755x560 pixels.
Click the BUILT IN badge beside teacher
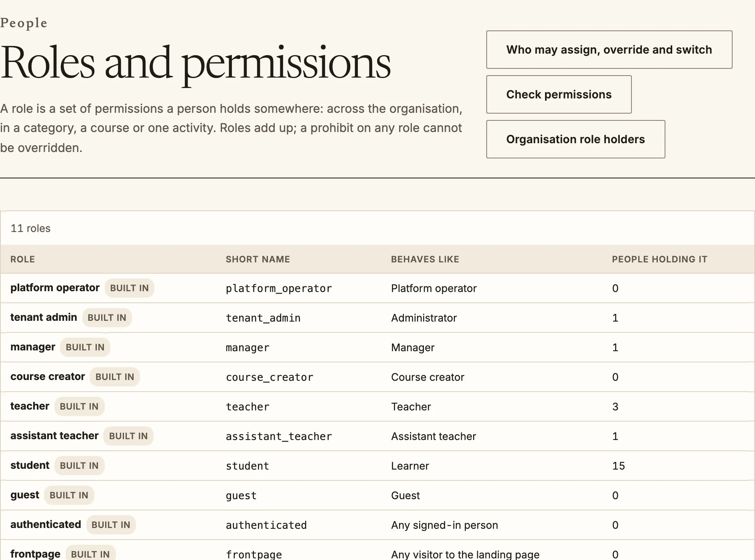[79, 406]
